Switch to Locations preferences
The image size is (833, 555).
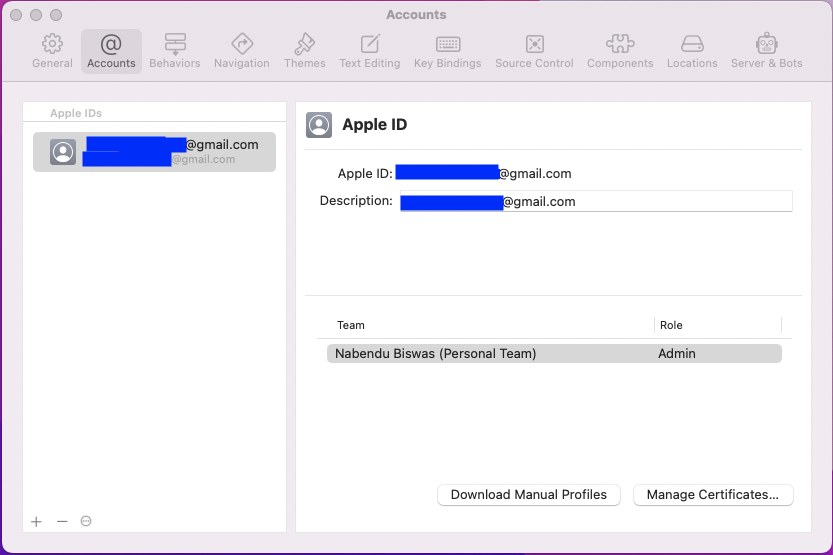(x=692, y=52)
